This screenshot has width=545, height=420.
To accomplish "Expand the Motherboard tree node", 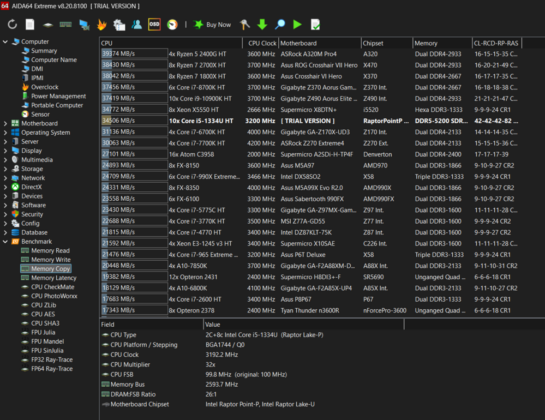I will point(5,123).
